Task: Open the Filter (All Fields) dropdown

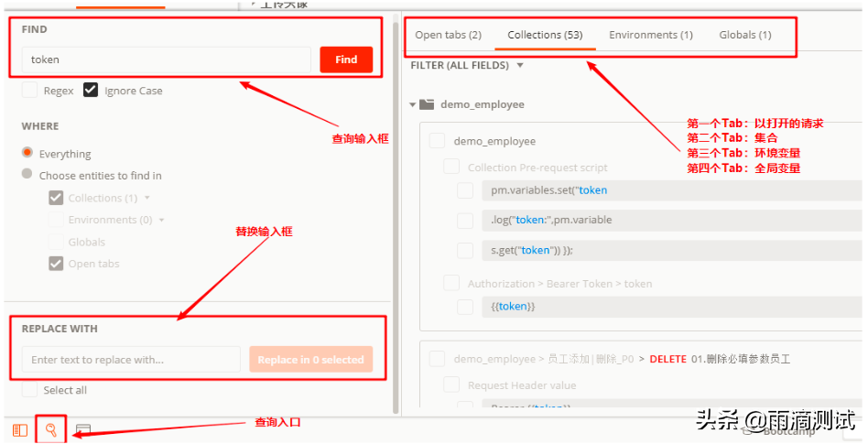Action: 520,66
